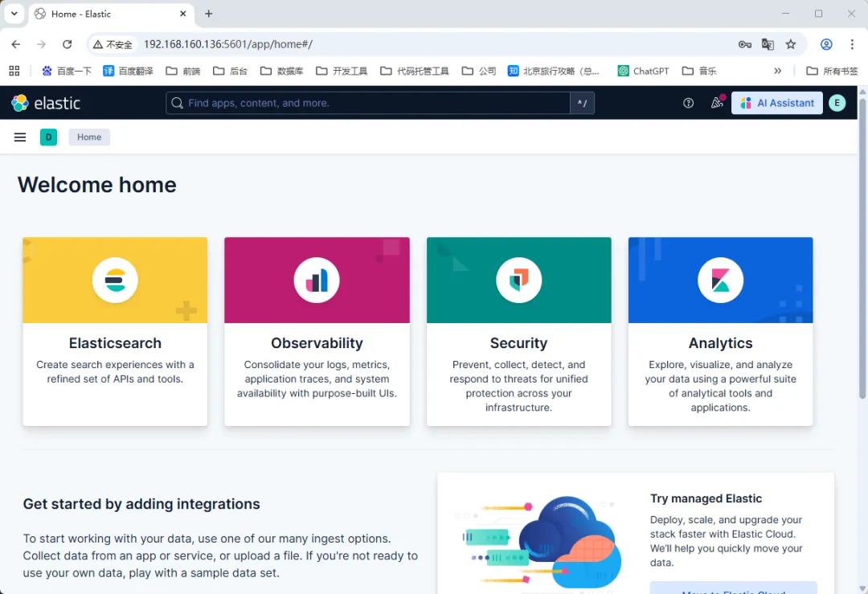Open the 所有书签 folder

click(832, 71)
